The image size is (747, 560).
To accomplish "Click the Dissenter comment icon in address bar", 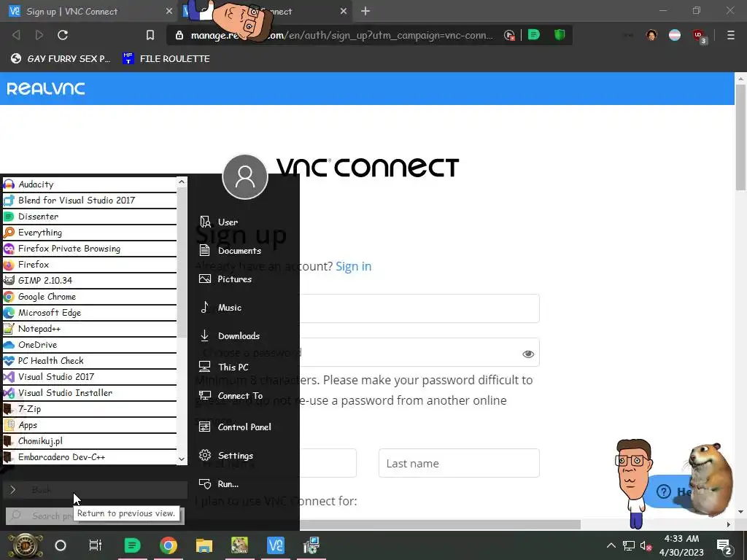I will point(534,35).
